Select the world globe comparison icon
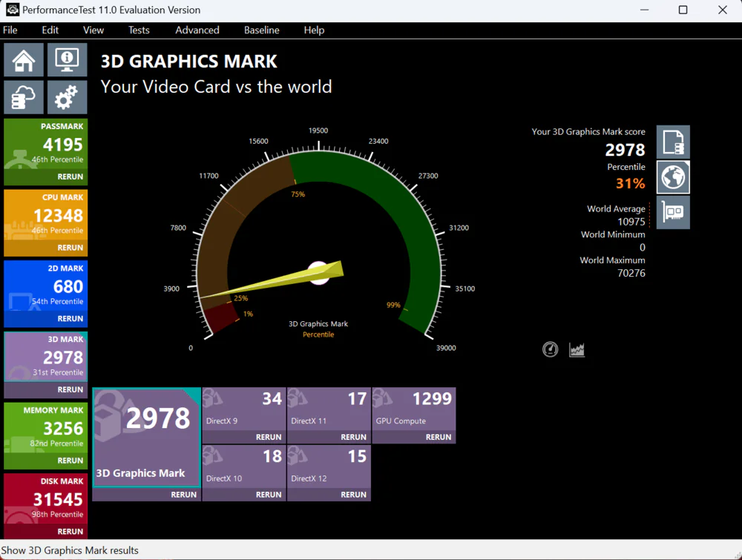 click(x=673, y=177)
